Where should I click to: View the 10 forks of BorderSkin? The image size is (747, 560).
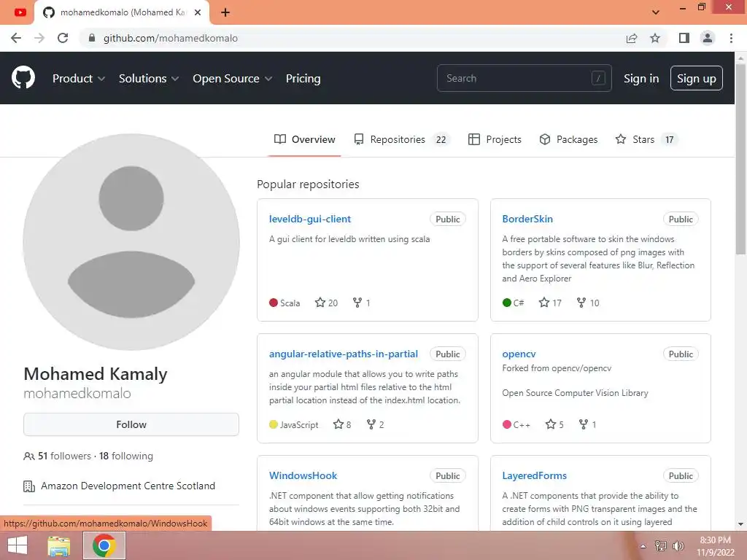click(588, 303)
